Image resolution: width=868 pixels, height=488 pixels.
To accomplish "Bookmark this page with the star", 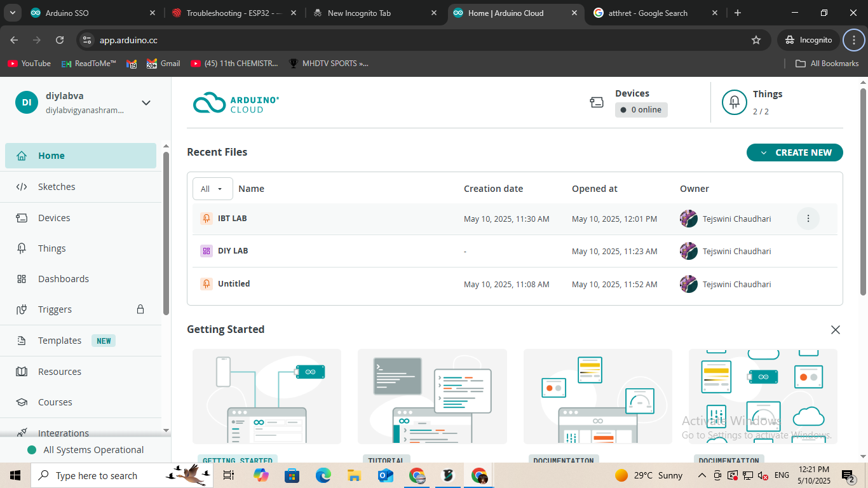I will click(x=756, y=40).
